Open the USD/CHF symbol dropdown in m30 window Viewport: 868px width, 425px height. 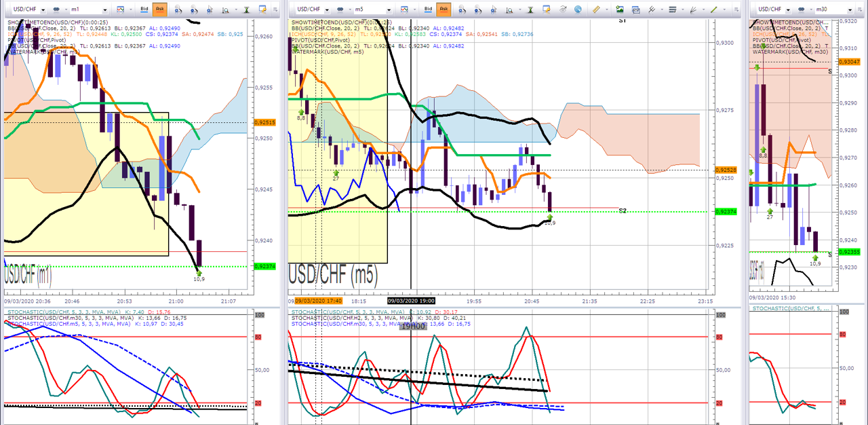788,10
